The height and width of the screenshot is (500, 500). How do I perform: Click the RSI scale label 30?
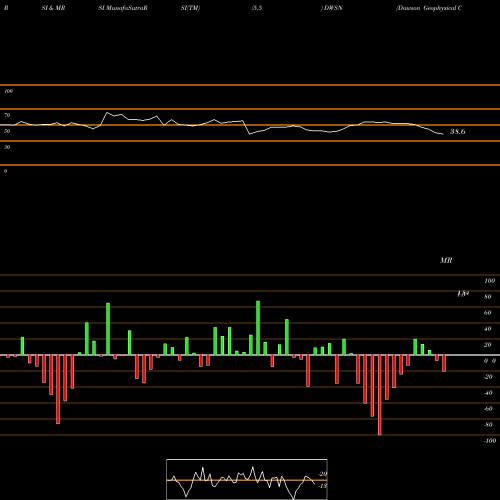tap(7, 147)
